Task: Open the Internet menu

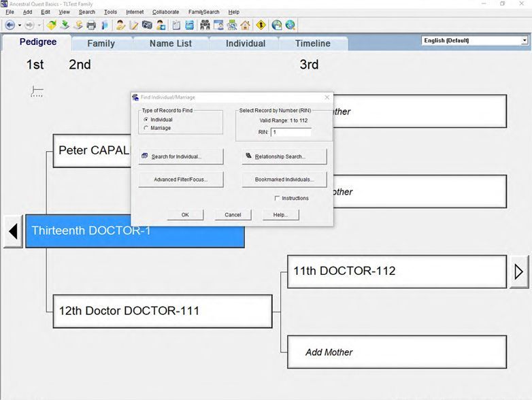Action: click(135, 12)
